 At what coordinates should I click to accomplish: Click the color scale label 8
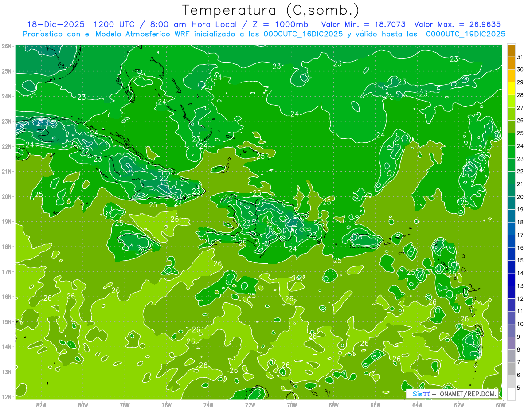tap(519, 349)
